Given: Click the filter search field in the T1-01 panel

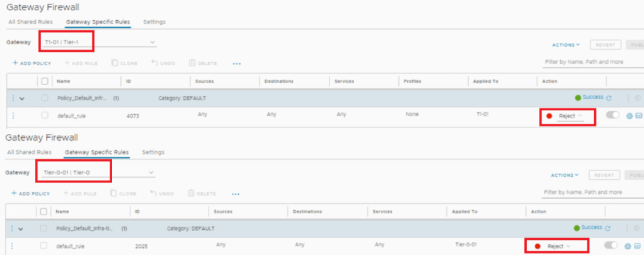Looking at the screenshot, I should [x=592, y=62].
